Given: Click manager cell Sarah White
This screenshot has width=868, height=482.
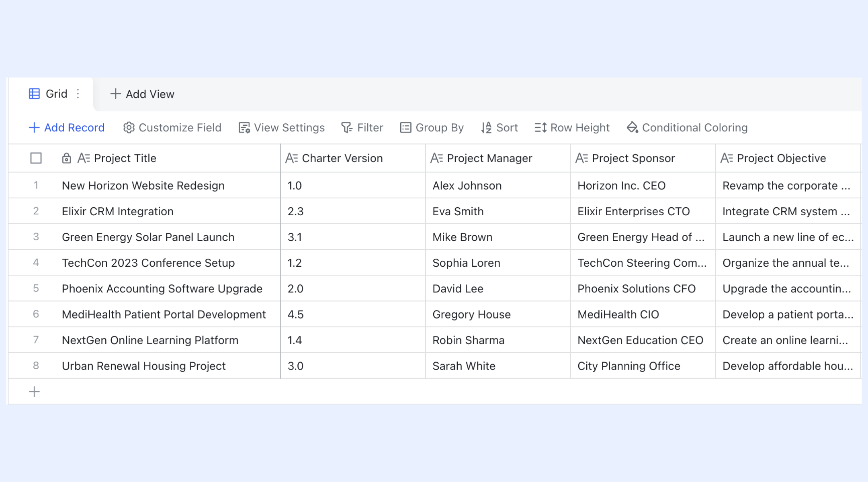Looking at the screenshot, I should pyautogui.click(x=498, y=366).
